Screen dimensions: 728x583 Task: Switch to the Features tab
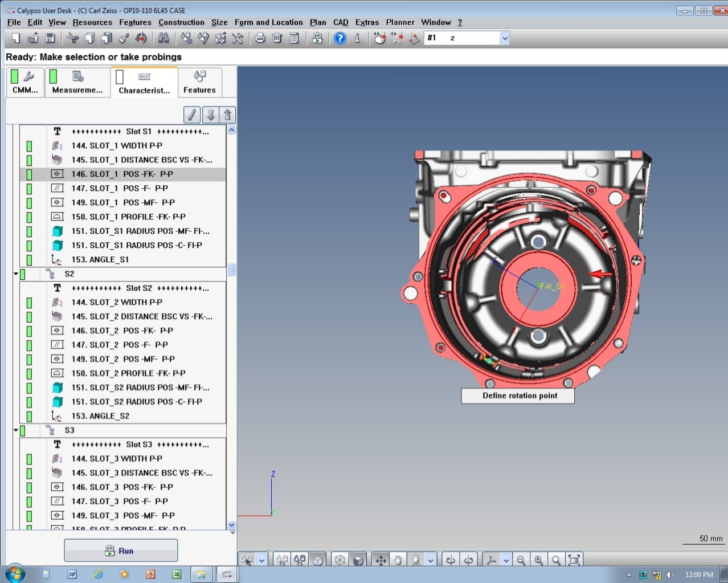pyautogui.click(x=199, y=82)
